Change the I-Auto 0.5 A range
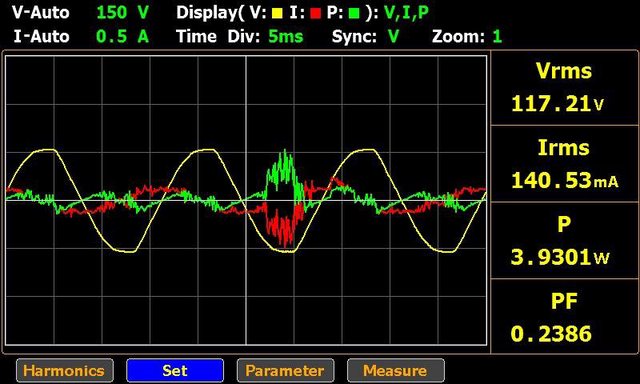640x384 pixels. pyautogui.click(x=122, y=37)
